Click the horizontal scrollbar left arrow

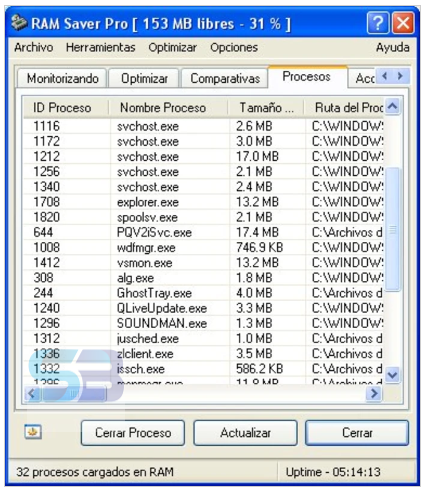pos(32,394)
